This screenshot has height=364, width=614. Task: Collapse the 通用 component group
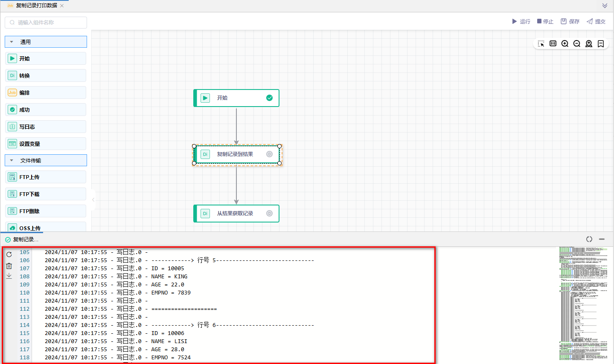click(x=12, y=42)
